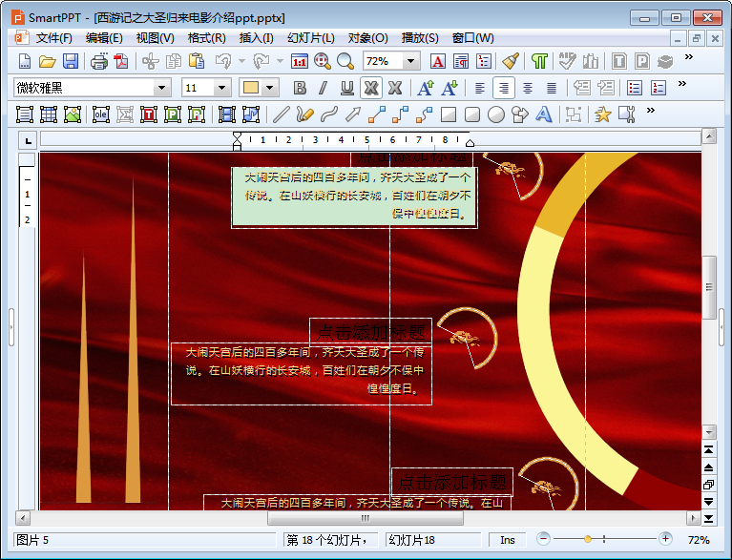Toggle subscript X button
Image resolution: width=732 pixels, height=560 pixels.
tap(395, 88)
